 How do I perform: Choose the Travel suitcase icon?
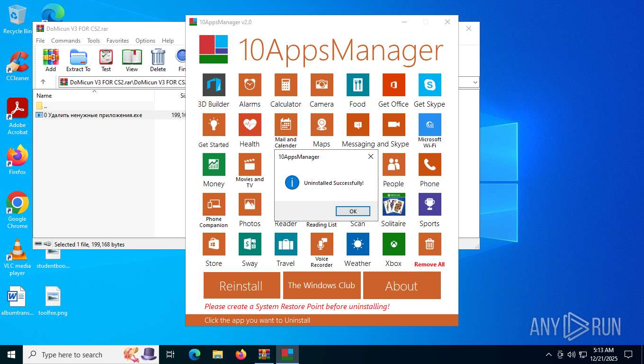(286, 244)
